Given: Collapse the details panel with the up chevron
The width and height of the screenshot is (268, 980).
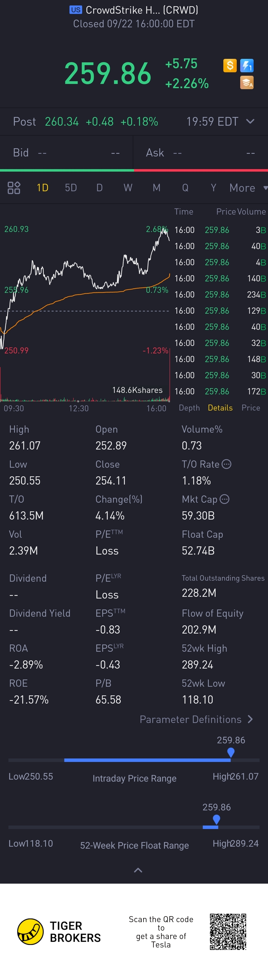Looking at the screenshot, I should [138, 870].
